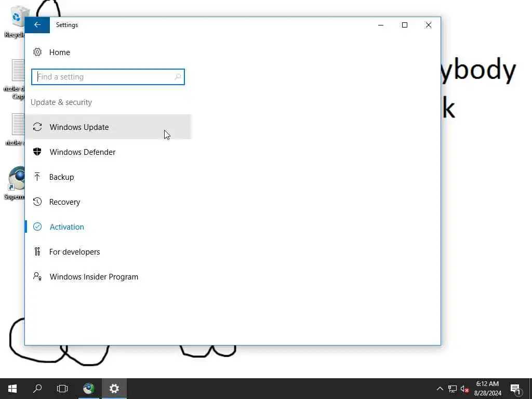Select the rizzler Copy text file on desktop
This screenshot has height=399, width=532.
coord(15,79)
